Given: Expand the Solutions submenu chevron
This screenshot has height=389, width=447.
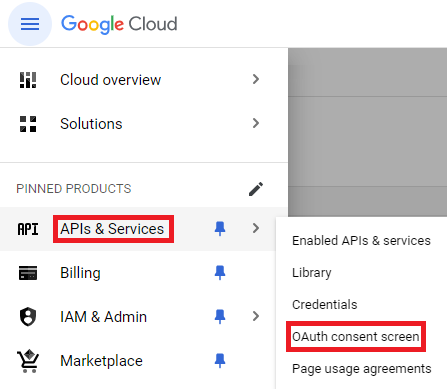Looking at the screenshot, I should pos(256,123).
